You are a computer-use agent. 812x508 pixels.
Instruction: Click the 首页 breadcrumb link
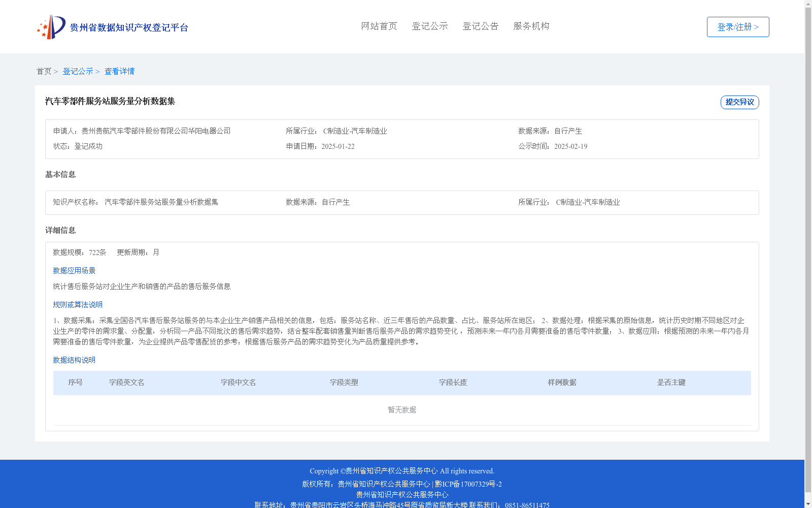[x=44, y=71]
